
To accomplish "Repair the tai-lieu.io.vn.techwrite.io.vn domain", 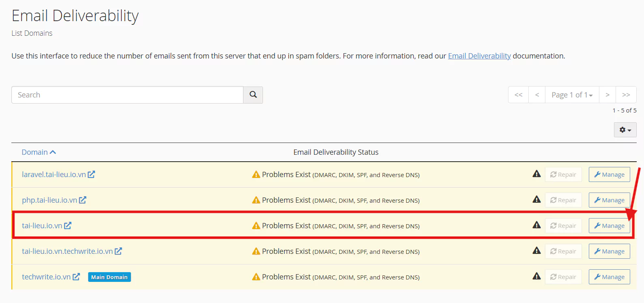I will pyautogui.click(x=563, y=251).
